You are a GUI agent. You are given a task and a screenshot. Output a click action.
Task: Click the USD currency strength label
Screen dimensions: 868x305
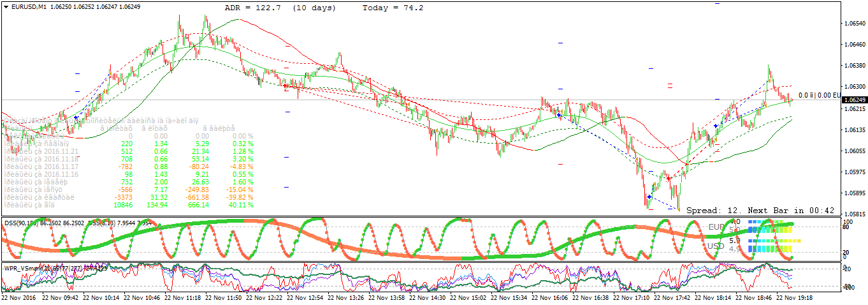[x=717, y=246]
